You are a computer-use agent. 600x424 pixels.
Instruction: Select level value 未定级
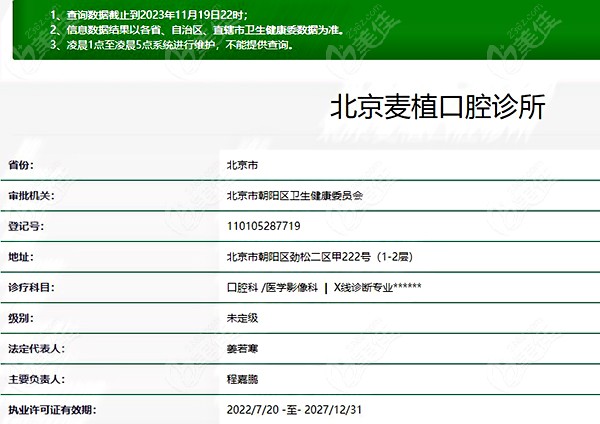(x=242, y=318)
